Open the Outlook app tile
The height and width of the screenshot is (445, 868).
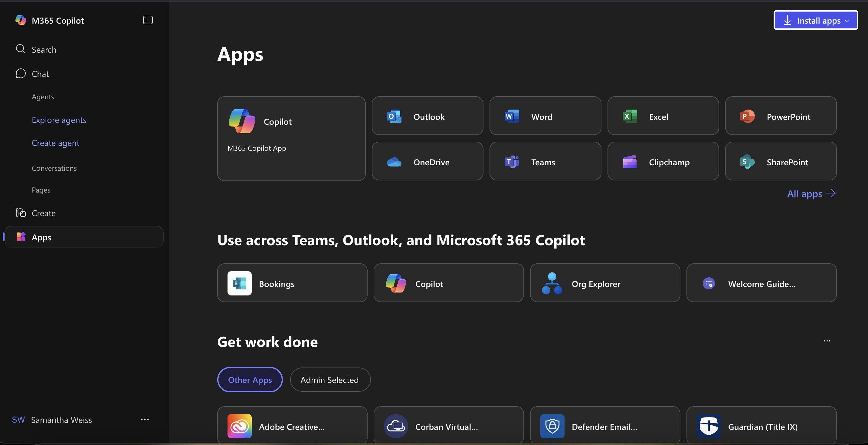[427, 116]
